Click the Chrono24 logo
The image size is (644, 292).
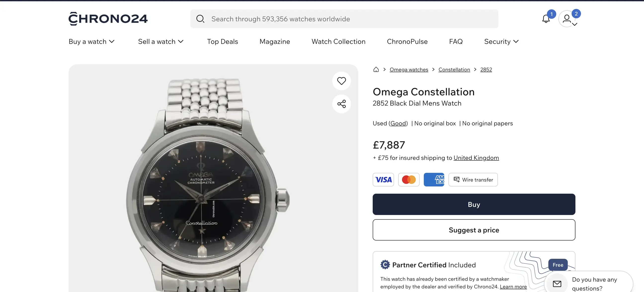108,19
